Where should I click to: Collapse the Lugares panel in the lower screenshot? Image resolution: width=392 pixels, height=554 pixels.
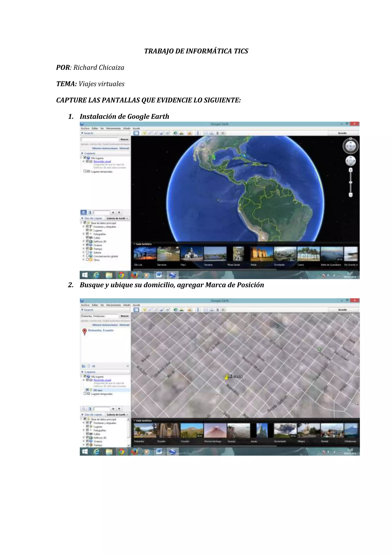[82, 372]
